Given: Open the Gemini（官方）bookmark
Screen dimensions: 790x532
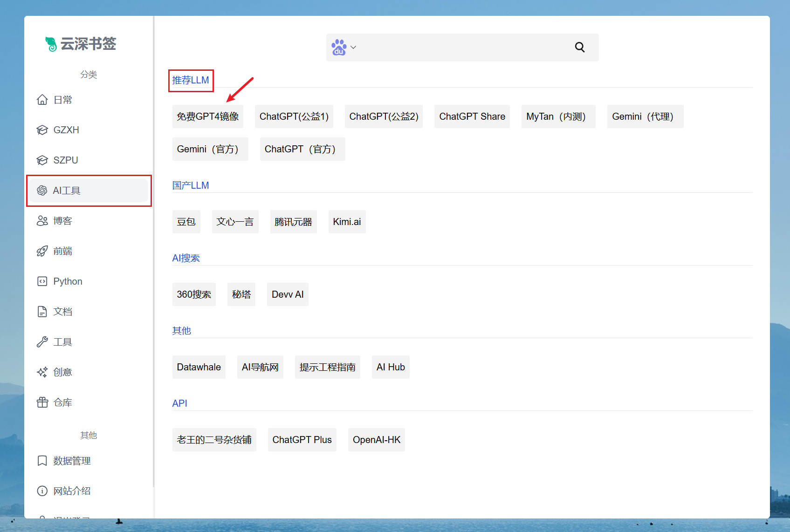Looking at the screenshot, I should click(210, 149).
